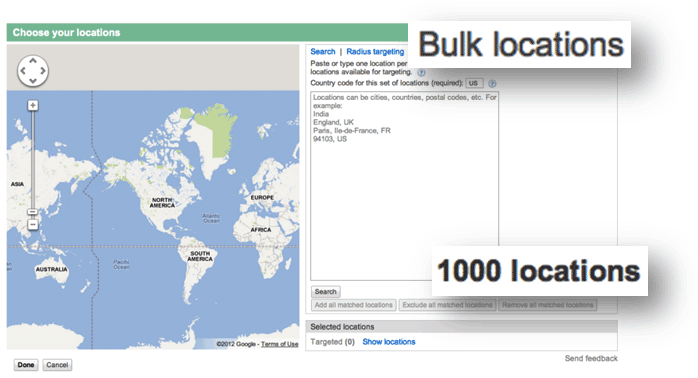Pan the map up with the top arrow
The height and width of the screenshot is (378, 698).
point(33,61)
